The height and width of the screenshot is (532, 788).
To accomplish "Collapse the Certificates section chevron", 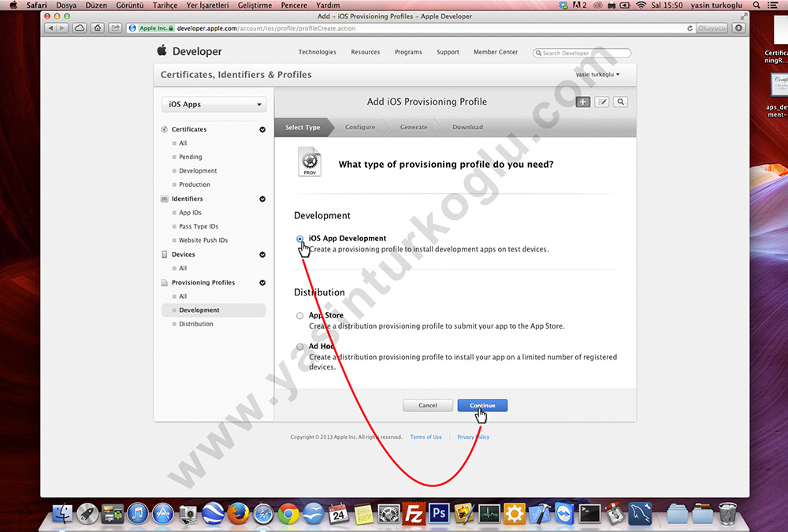I will tap(262, 130).
